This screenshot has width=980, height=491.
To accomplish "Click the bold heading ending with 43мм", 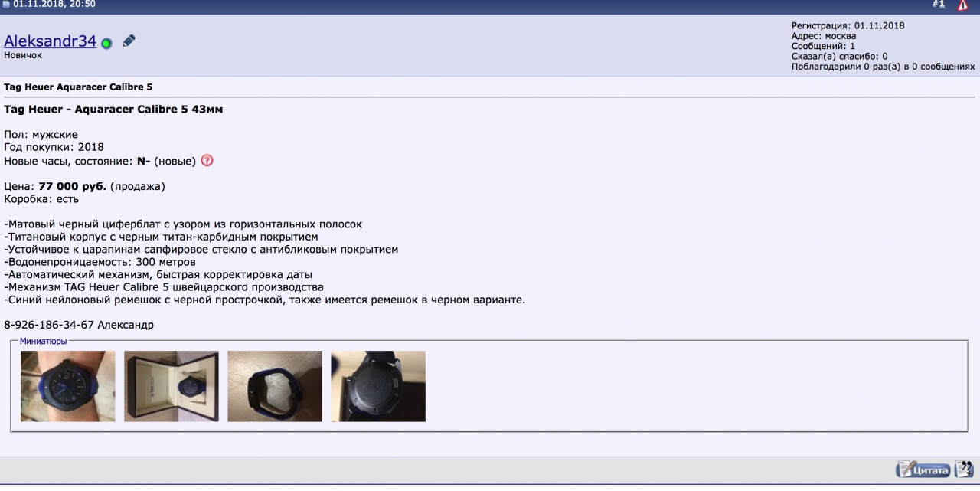I will coord(113,110).
